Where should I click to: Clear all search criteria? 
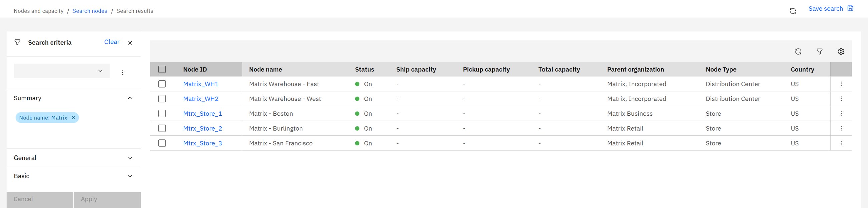coord(112,42)
